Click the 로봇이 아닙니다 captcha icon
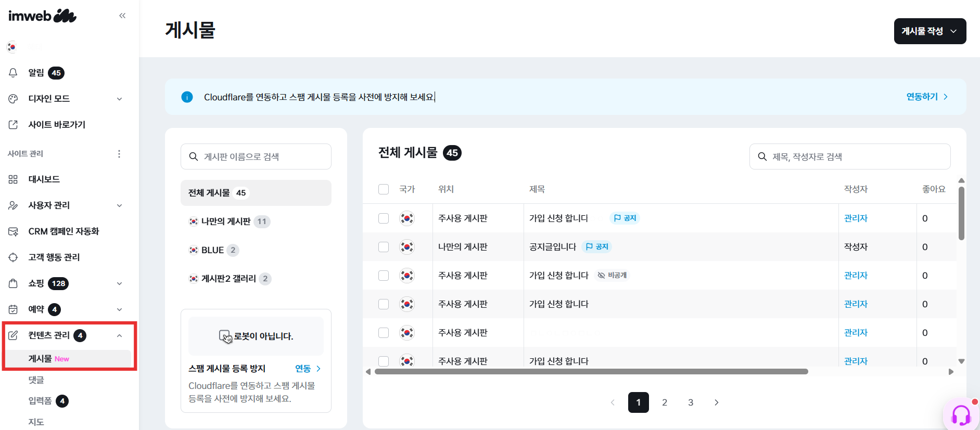Screen dimensions: 980x430 point(225,337)
